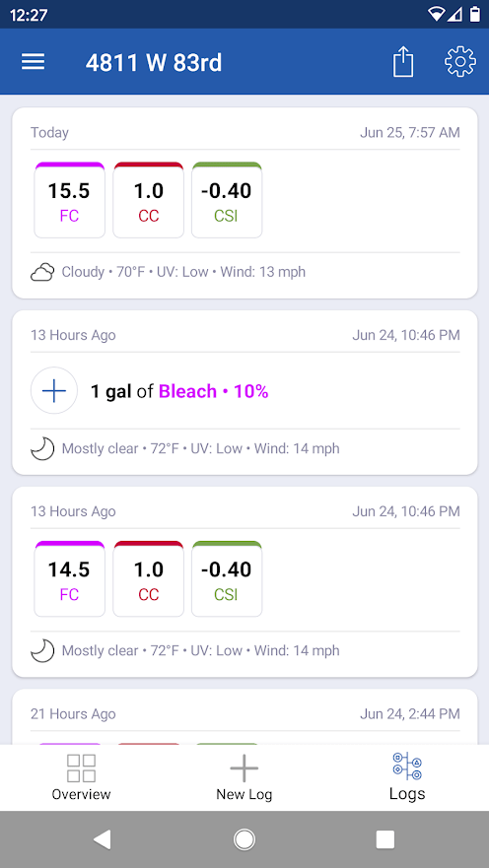Screen dimensions: 489x868
Task: Tap the cloudy weather icon
Action: point(42,272)
